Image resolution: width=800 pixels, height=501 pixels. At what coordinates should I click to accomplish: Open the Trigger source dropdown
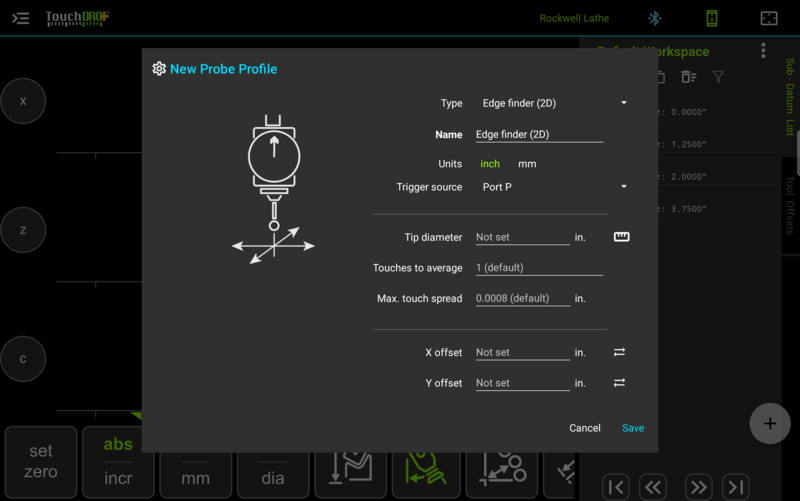coord(555,187)
